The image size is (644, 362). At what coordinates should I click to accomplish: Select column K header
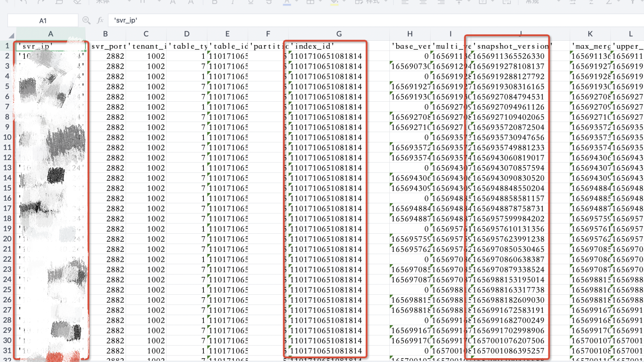click(590, 34)
